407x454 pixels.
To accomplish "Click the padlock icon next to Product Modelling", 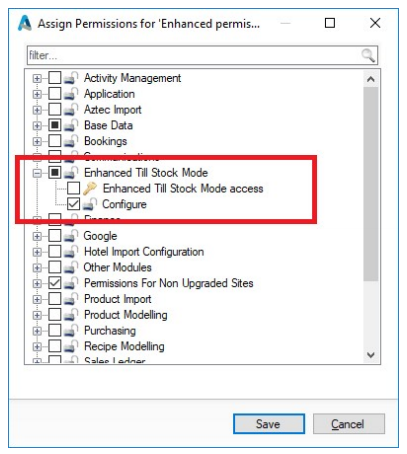I will click(71, 315).
